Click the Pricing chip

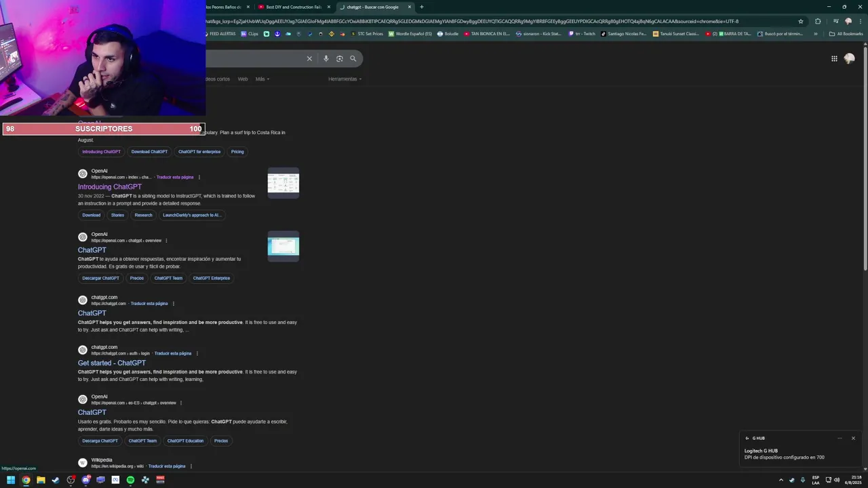click(x=237, y=152)
